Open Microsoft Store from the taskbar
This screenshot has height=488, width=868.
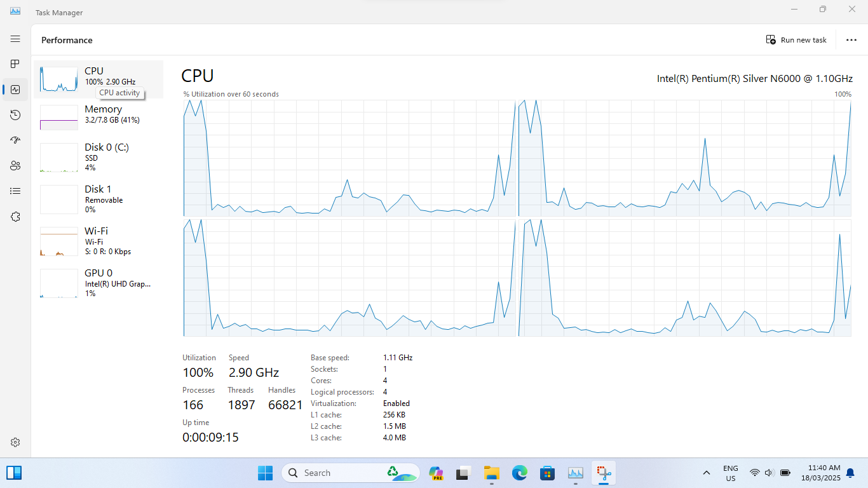(x=547, y=473)
